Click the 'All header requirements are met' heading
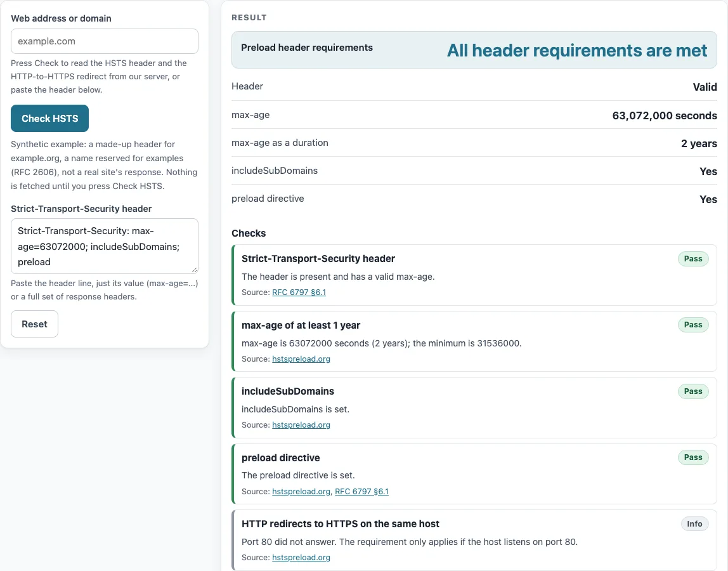Screen dimensions: 728x571 (x=577, y=50)
